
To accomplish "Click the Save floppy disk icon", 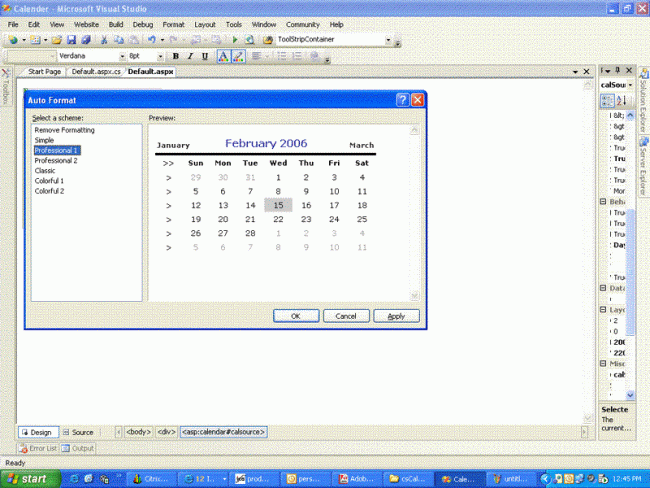I will [71, 40].
